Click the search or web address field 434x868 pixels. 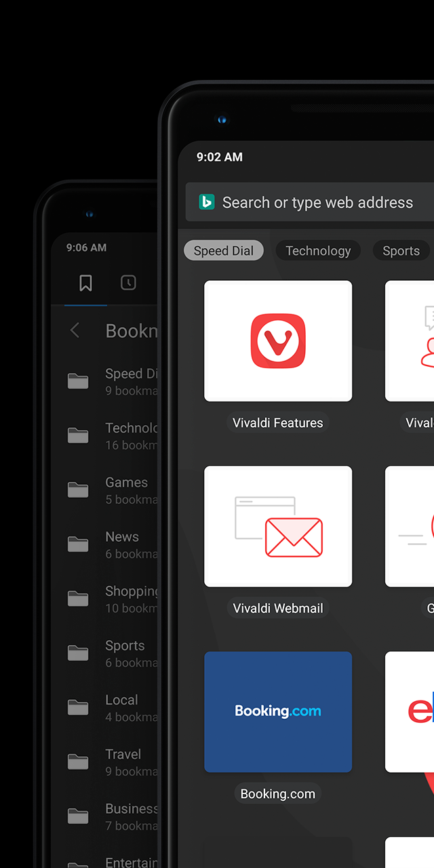(317, 202)
